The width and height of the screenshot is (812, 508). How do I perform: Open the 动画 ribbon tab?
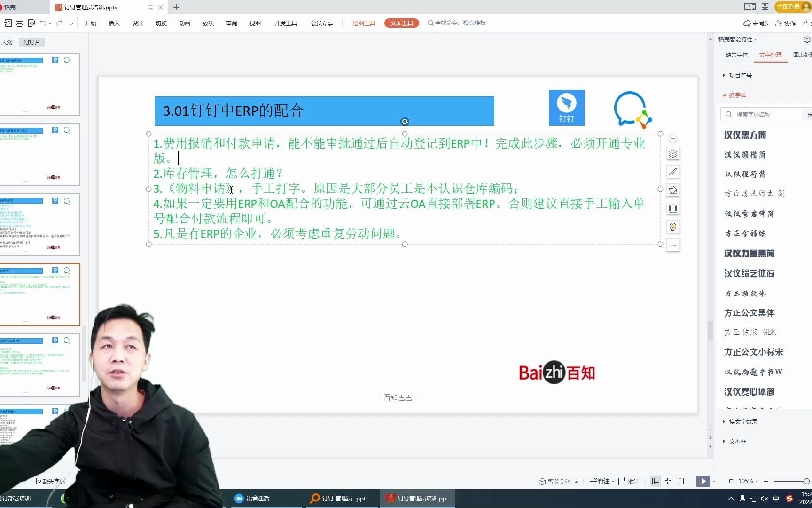185,23
